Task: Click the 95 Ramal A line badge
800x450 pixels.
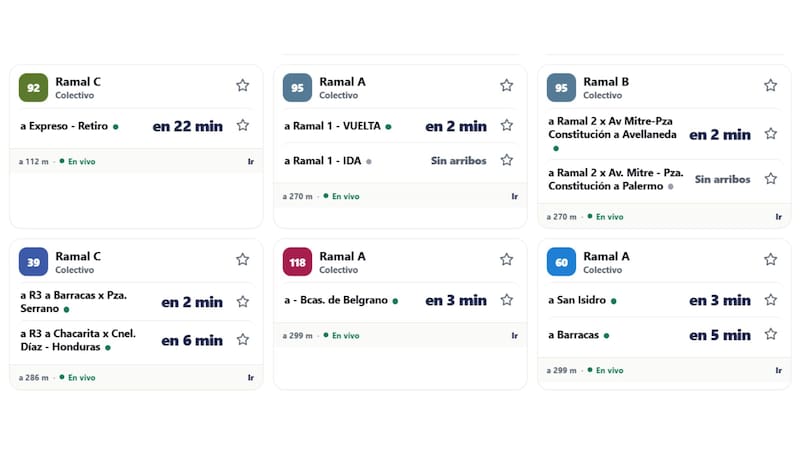Action: coord(297,88)
